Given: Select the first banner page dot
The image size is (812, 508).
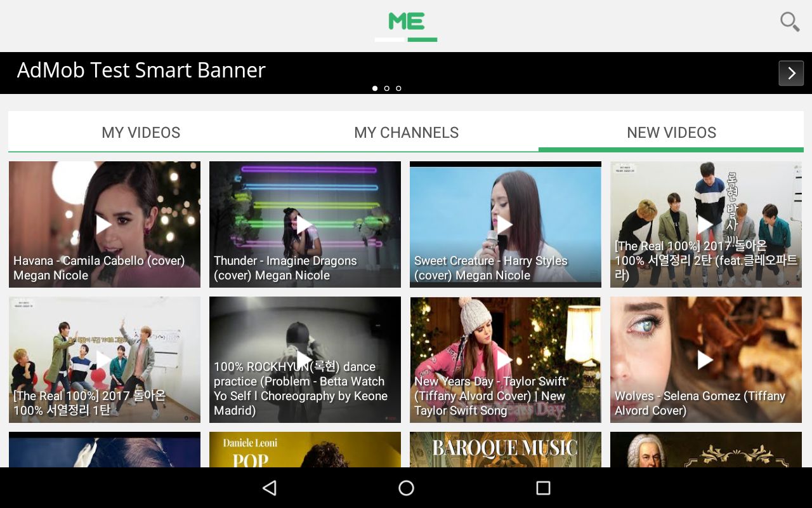Looking at the screenshot, I should pyautogui.click(x=375, y=88).
